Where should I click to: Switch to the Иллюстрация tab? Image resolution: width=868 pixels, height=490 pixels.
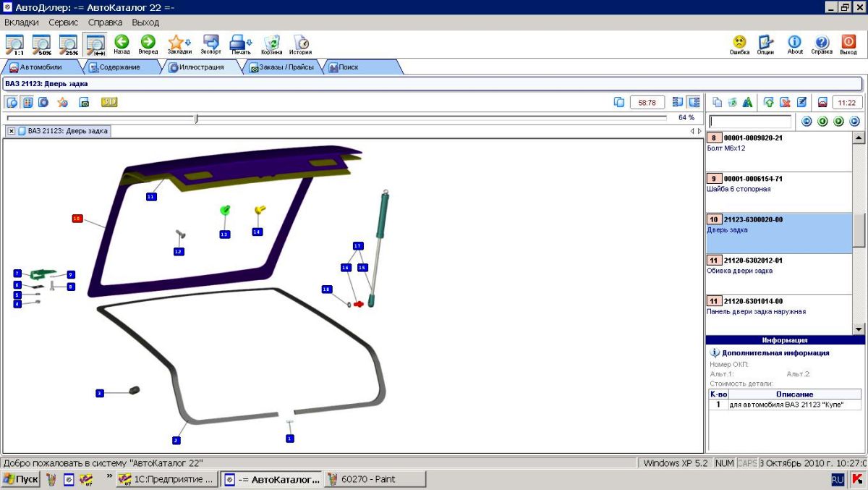coord(200,67)
